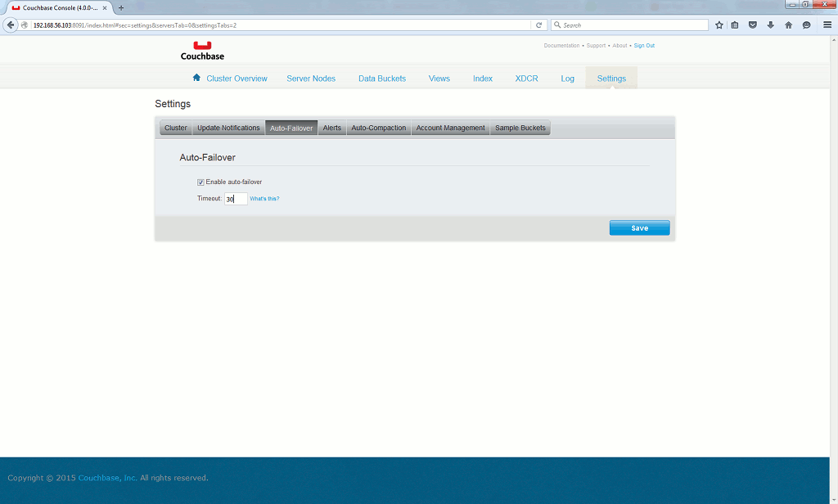This screenshot has height=504, width=838.
Task: Click the site identity icon in address bar
Action: click(x=25, y=25)
